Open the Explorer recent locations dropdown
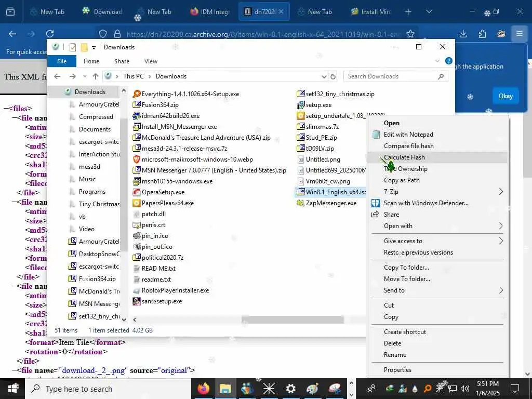This screenshot has height=399, width=532. [x=85, y=76]
